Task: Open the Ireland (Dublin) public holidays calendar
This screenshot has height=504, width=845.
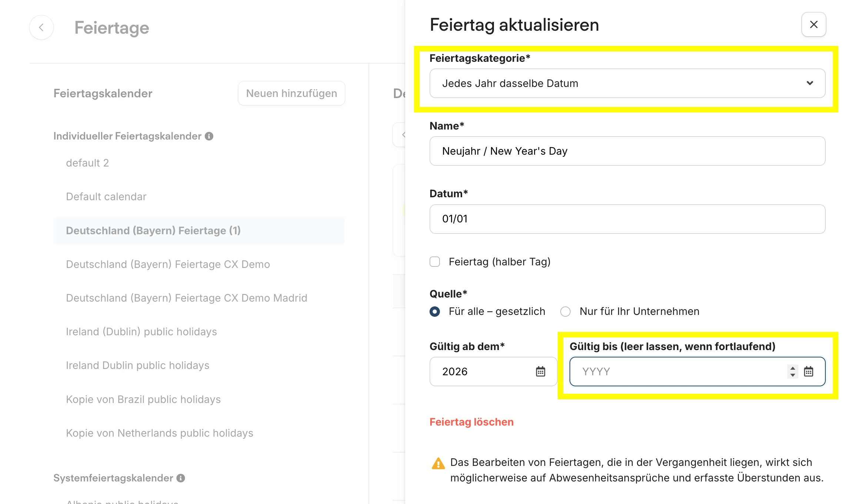Action: coord(141,332)
